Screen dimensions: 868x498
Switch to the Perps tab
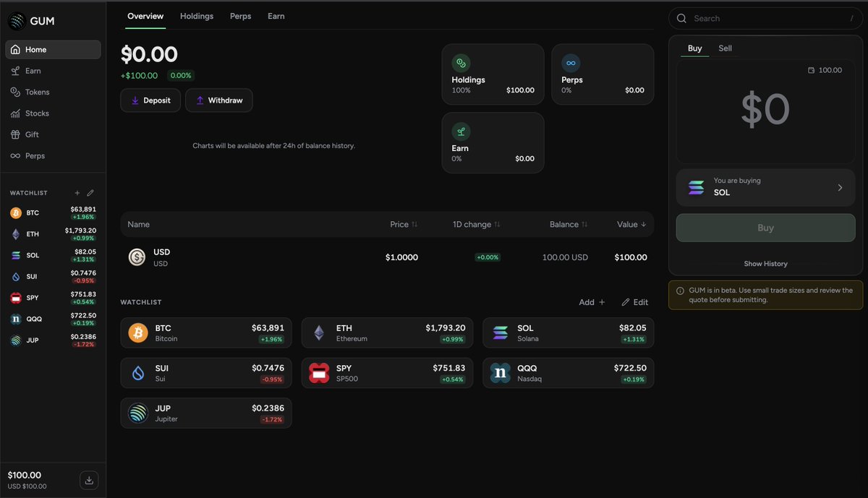pos(240,16)
